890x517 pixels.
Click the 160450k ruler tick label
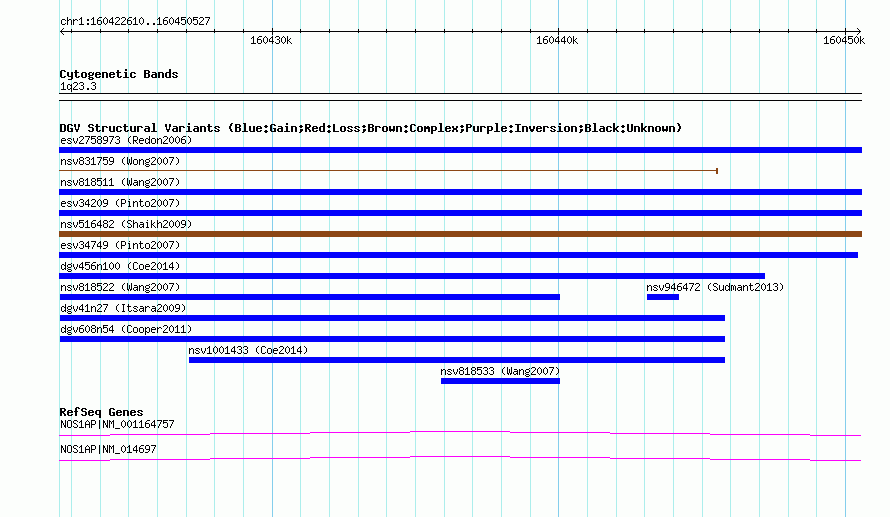coord(844,40)
